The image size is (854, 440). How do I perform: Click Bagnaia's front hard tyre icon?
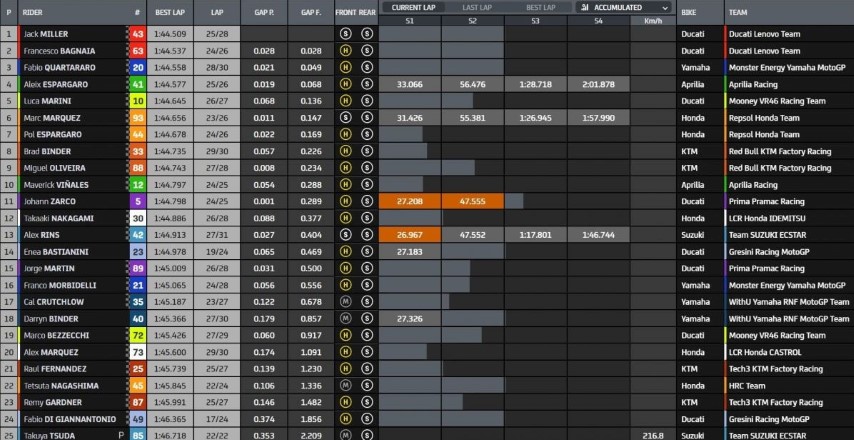(345, 51)
